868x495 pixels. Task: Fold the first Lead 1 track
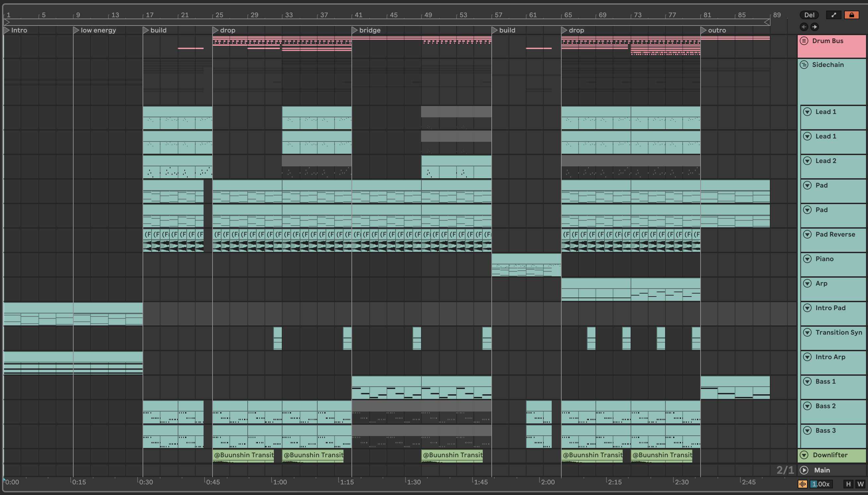807,112
